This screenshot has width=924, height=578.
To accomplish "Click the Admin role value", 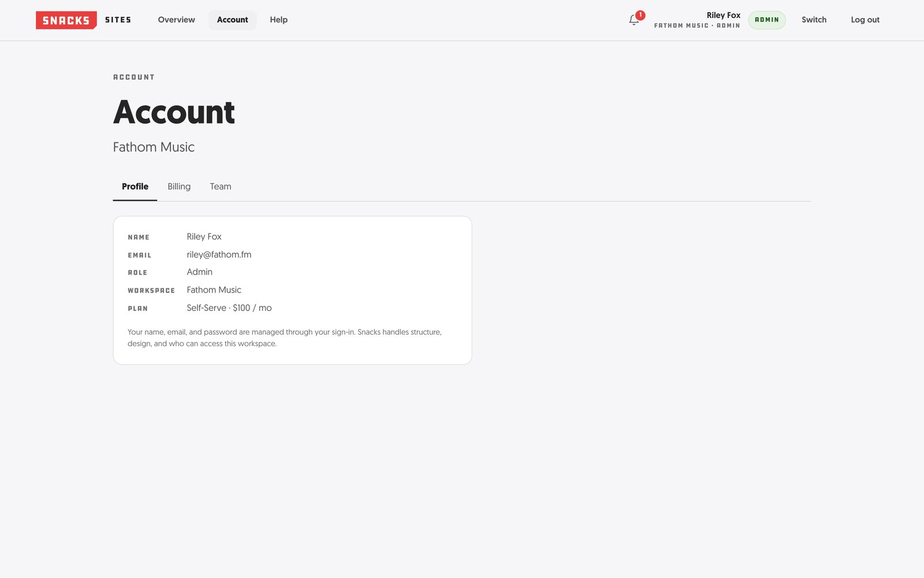I will (199, 272).
